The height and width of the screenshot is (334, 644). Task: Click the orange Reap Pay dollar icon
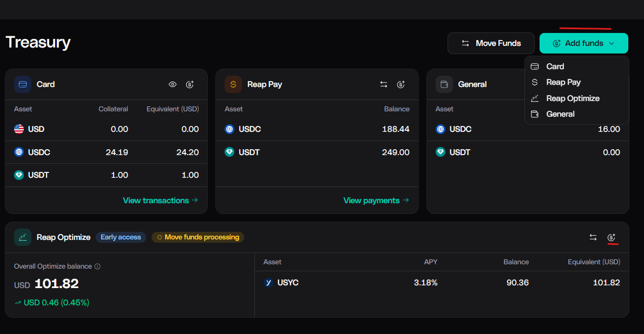pos(233,84)
